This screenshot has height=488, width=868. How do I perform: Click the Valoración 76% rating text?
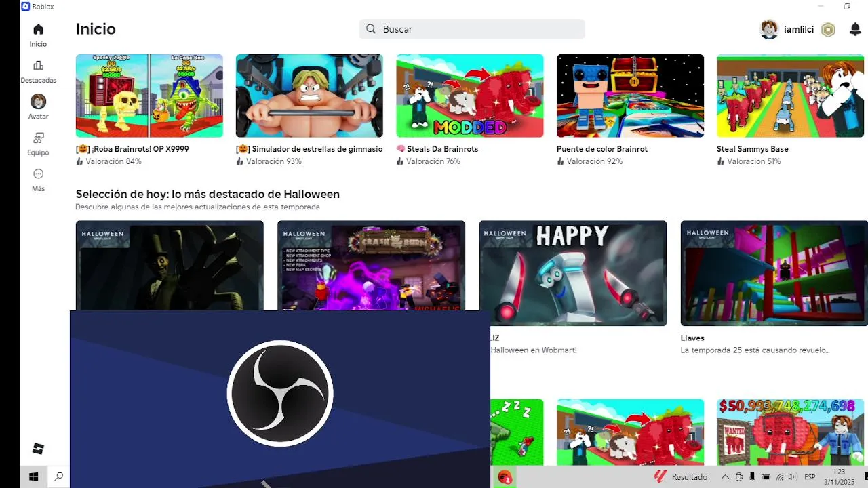click(x=433, y=161)
